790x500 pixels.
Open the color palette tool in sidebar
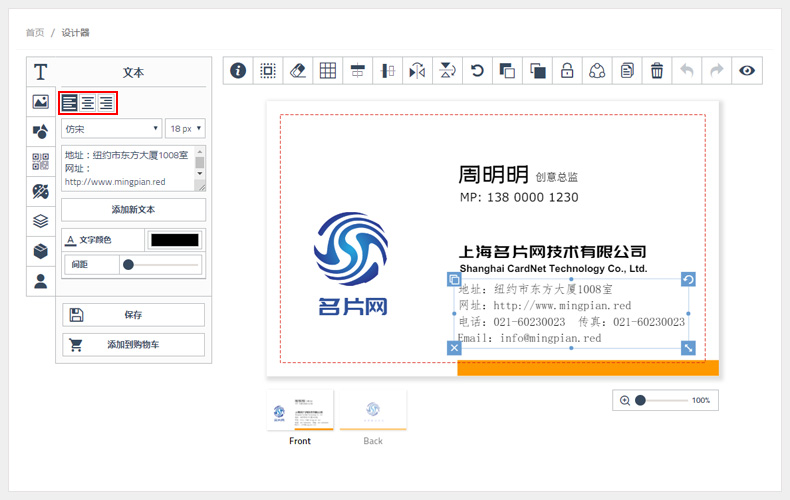41,191
